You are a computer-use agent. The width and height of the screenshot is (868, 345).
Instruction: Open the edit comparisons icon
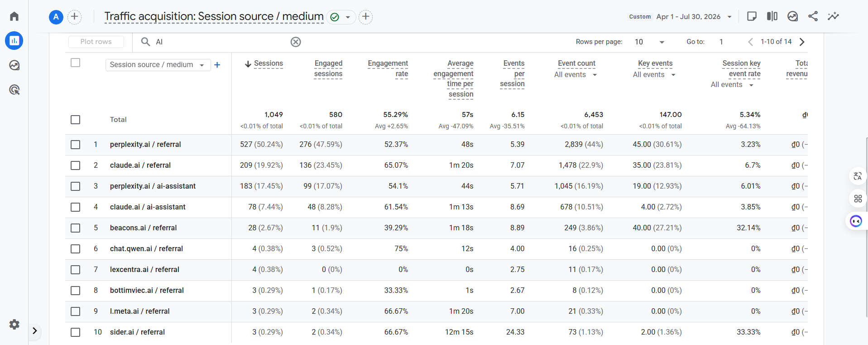[772, 16]
